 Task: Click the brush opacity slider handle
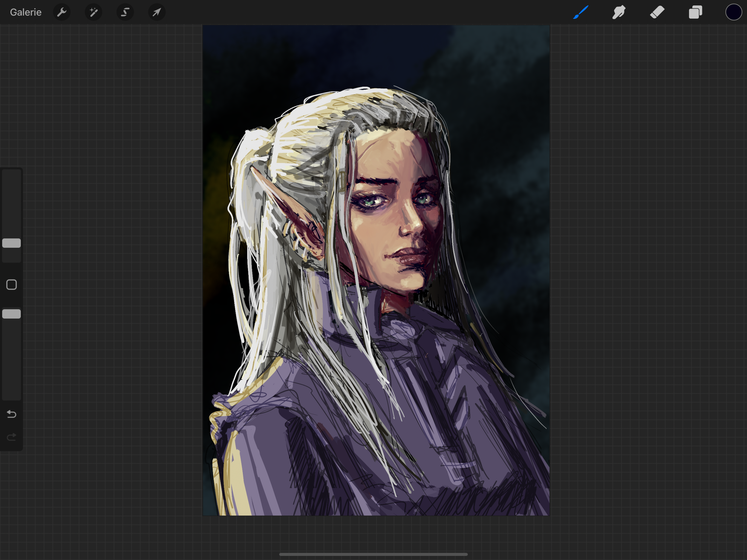(x=11, y=314)
